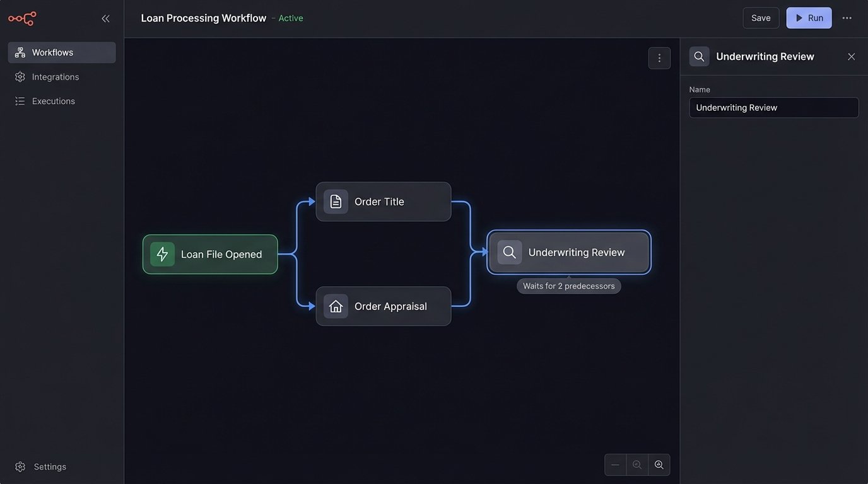Click the Name input field

(773, 107)
